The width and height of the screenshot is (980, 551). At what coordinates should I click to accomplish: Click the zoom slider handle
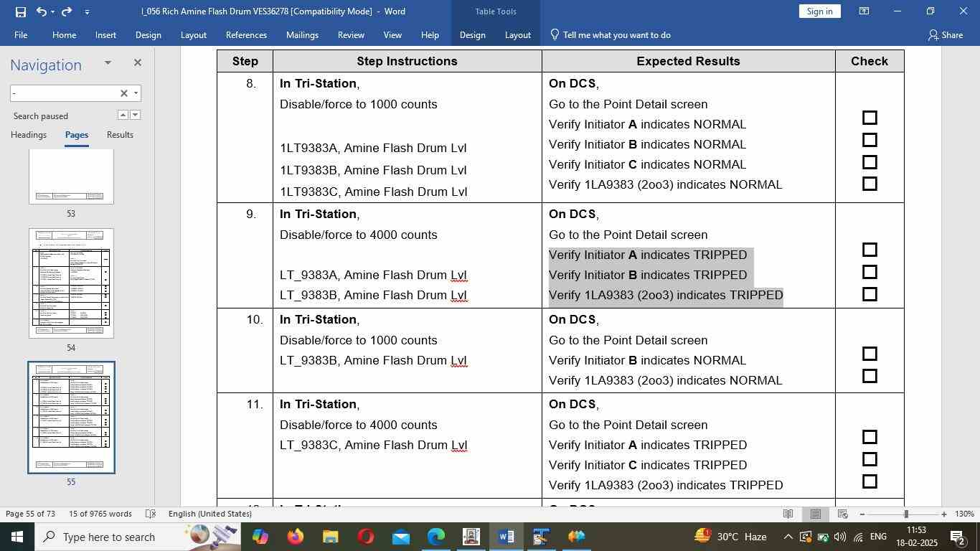[906, 514]
